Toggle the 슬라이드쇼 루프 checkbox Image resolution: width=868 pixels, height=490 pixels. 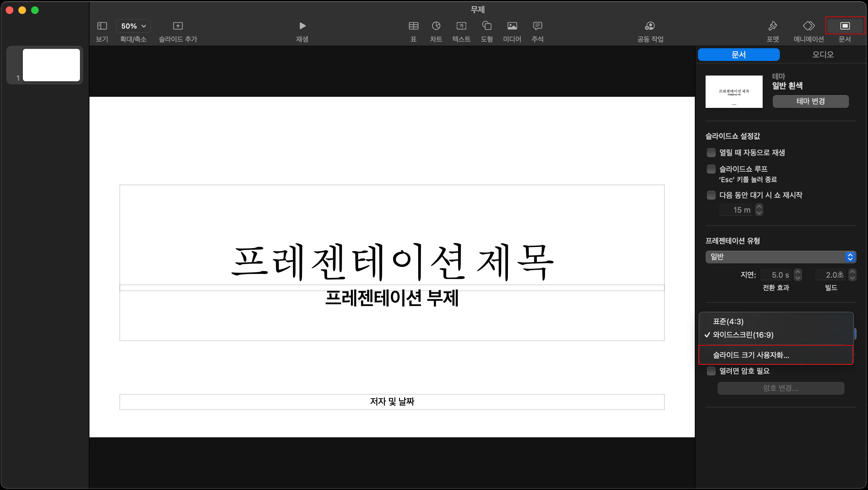coord(711,169)
